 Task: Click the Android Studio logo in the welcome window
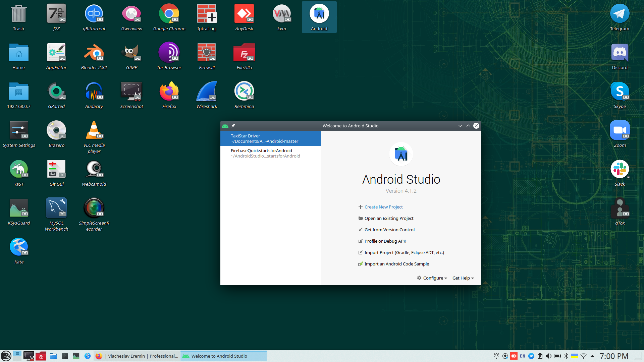(x=401, y=155)
